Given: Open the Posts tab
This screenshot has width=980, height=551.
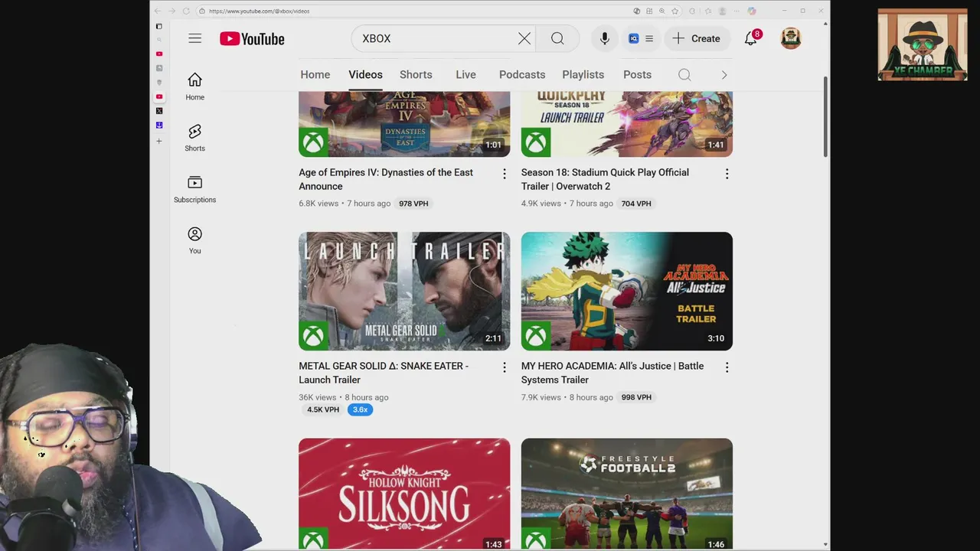Looking at the screenshot, I should tap(637, 74).
